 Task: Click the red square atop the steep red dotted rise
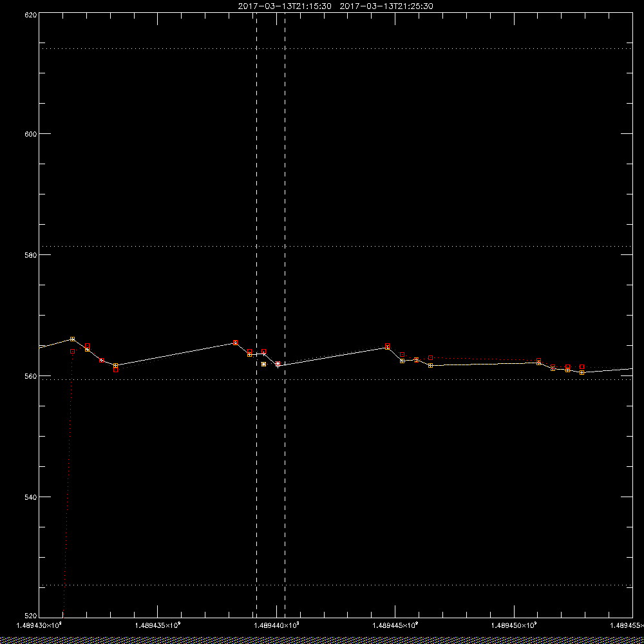coord(72,351)
